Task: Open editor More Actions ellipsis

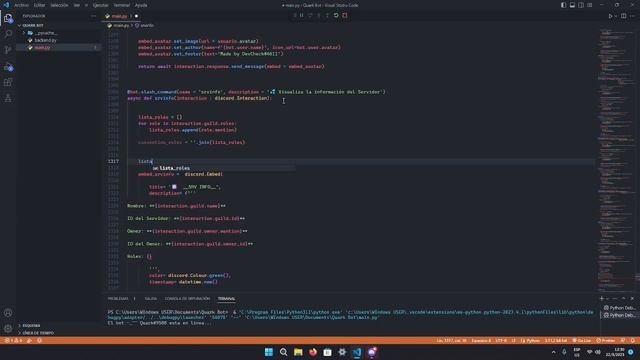Action: [x=633, y=16]
